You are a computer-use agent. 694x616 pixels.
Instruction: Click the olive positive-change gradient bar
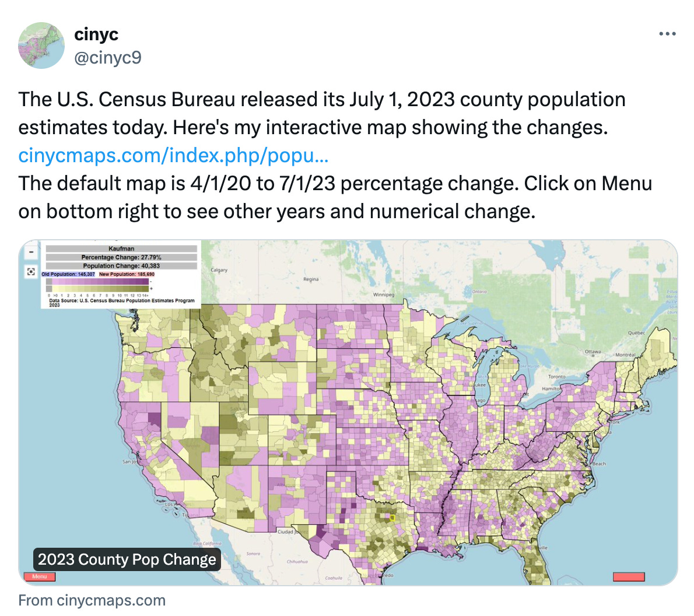(x=99, y=288)
